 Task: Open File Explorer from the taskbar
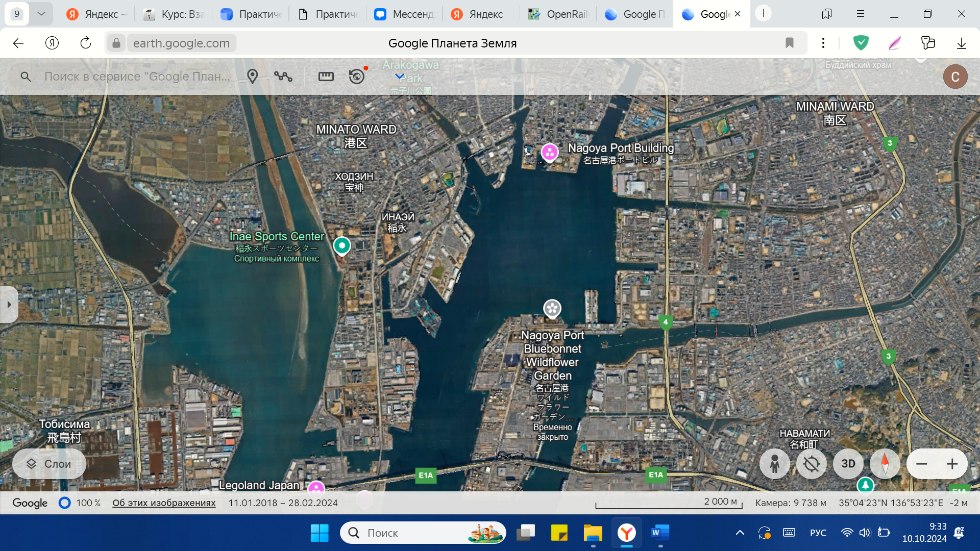[x=593, y=533]
